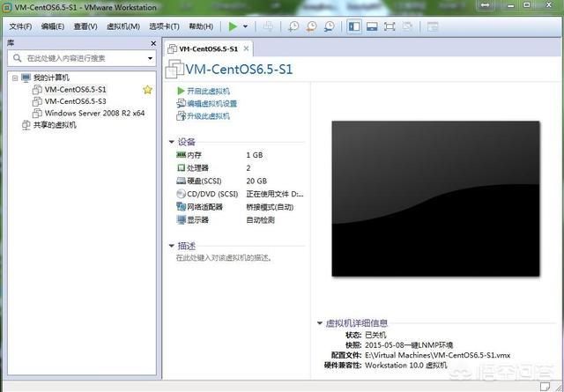564x392 pixels.
Task: Click the 1 GB memory value
Action: coord(255,155)
